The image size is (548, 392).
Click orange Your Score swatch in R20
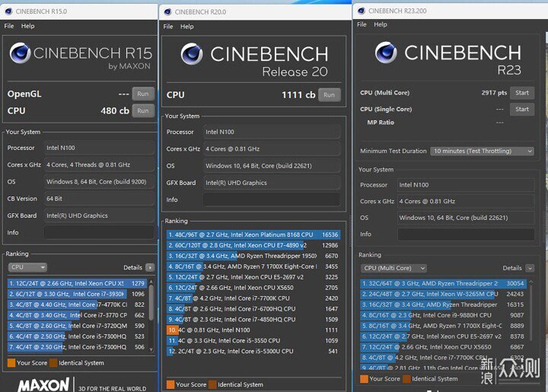[170, 384]
